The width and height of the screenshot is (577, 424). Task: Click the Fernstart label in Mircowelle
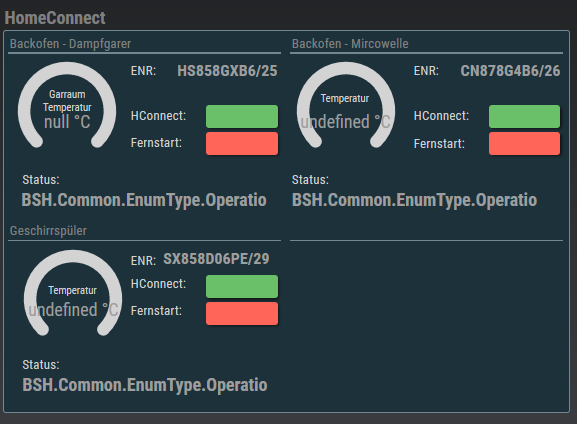click(x=439, y=144)
